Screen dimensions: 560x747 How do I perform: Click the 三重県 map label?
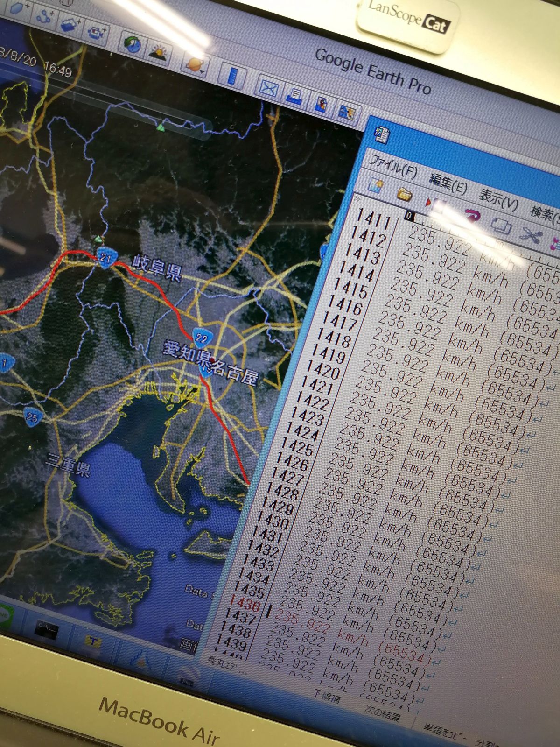point(68,465)
